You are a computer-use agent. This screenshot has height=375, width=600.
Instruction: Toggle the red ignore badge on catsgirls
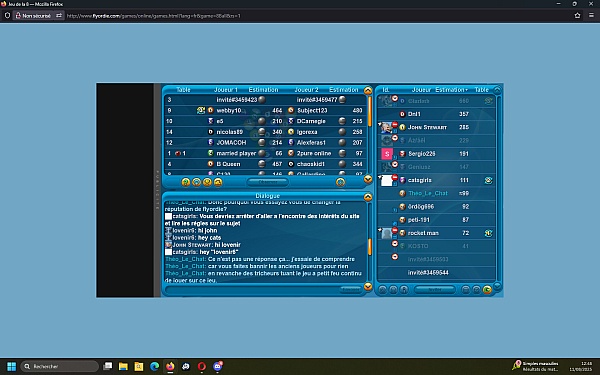pyautogui.click(x=395, y=177)
